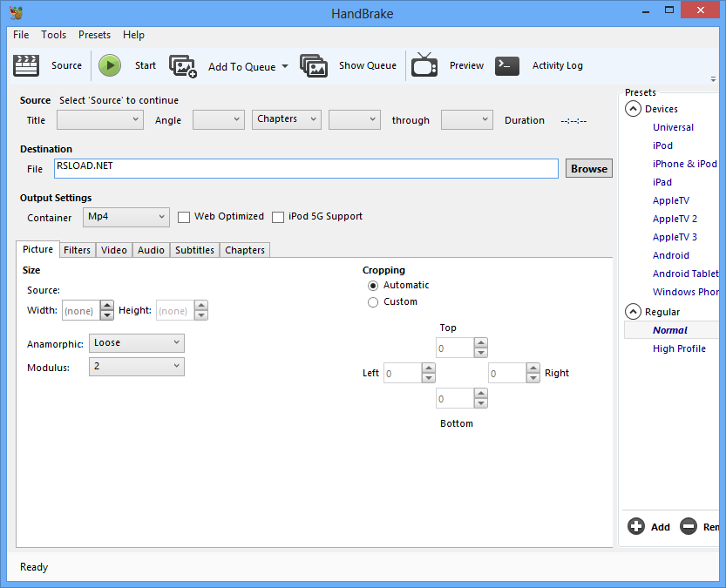Open the Tools menu
Viewport: 726px width, 588px height.
(53, 35)
